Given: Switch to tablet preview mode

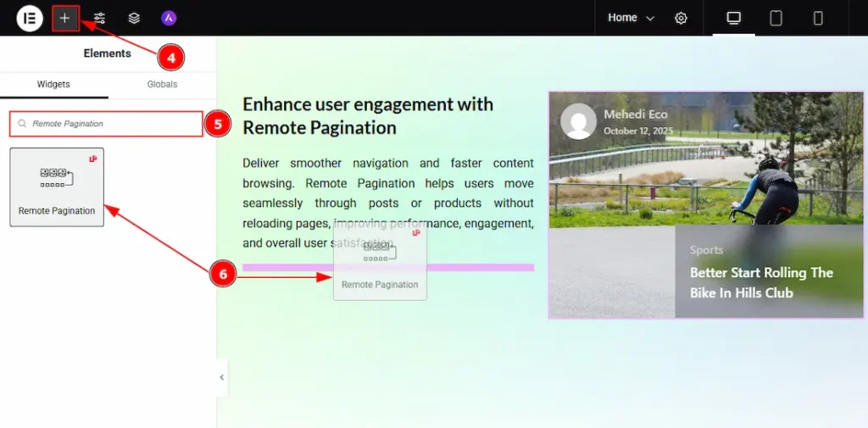Looking at the screenshot, I should pyautogui.click(x=776, y=18).
